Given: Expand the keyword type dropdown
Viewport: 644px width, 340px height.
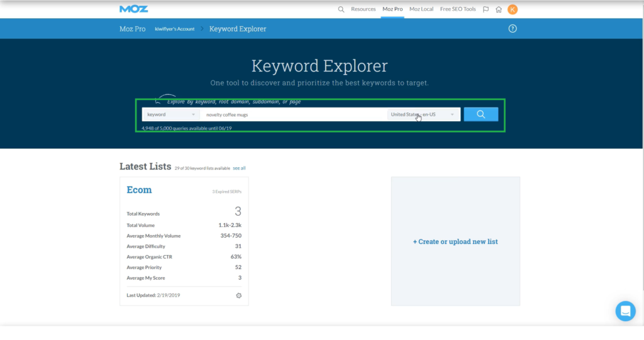Looking at the screenshot, I should click(x=171, y=114).
